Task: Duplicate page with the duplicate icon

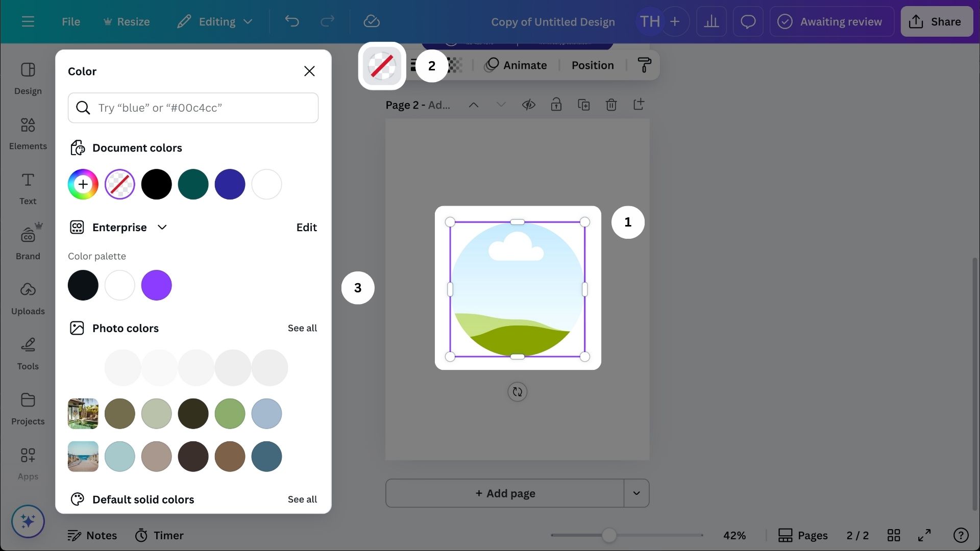Action: [583, 105]
